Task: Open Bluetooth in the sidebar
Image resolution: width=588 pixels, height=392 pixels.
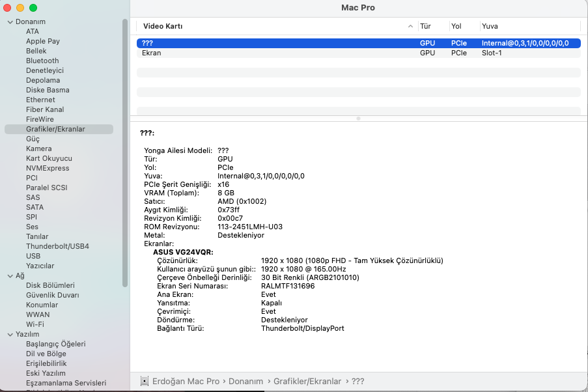Action: point(42,61)
